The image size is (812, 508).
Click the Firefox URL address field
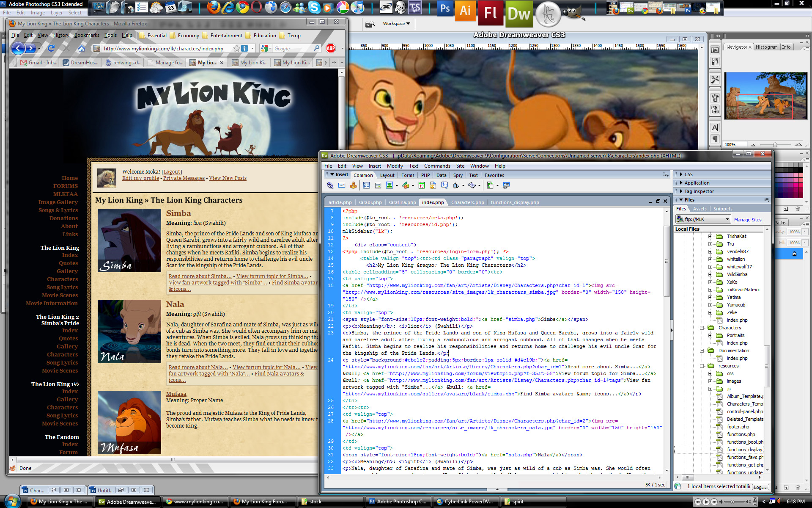coord(165,49)
